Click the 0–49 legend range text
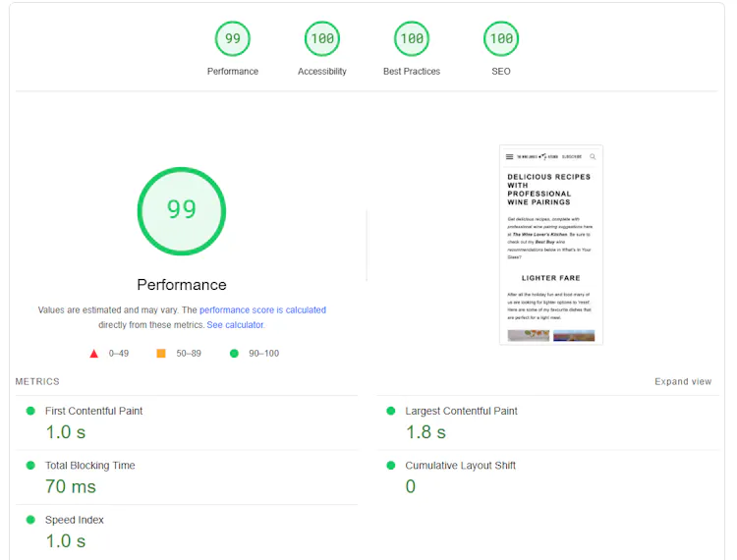The width and height of the screenshot is (737, 560). coord(119,354)
